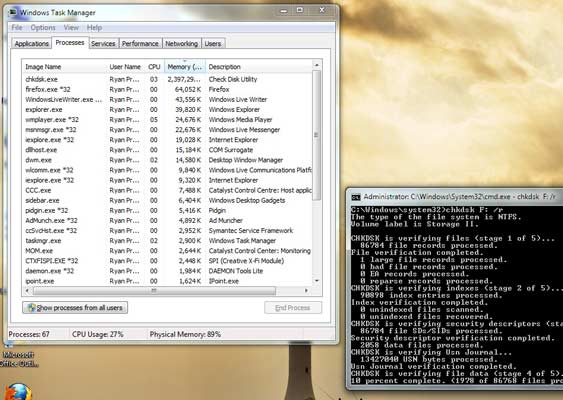Sort by Memory column header
The image size is (563, 400).
click(x=185, y=67)
